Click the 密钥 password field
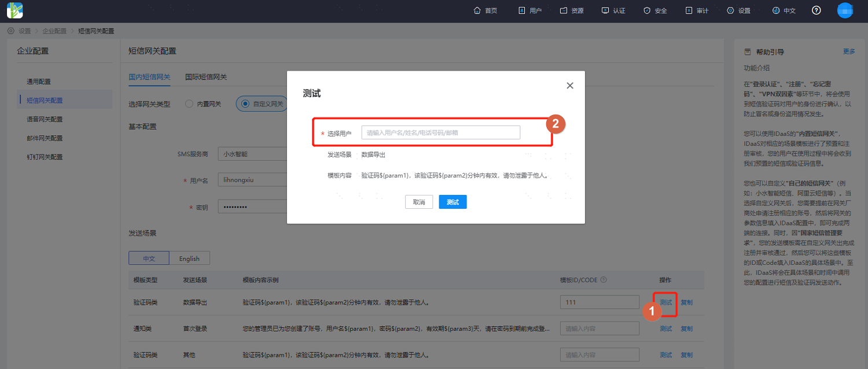Viewport: 868px width, 369px height. (253, 207)
